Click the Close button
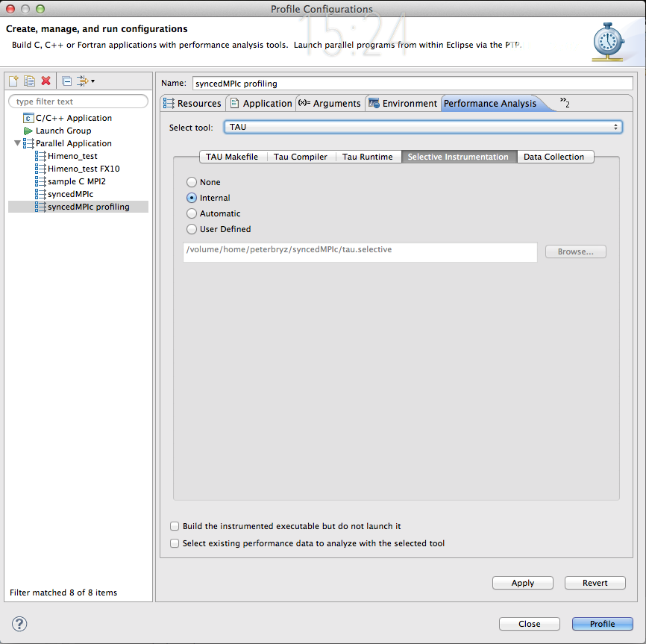 (x=530, y=624)
